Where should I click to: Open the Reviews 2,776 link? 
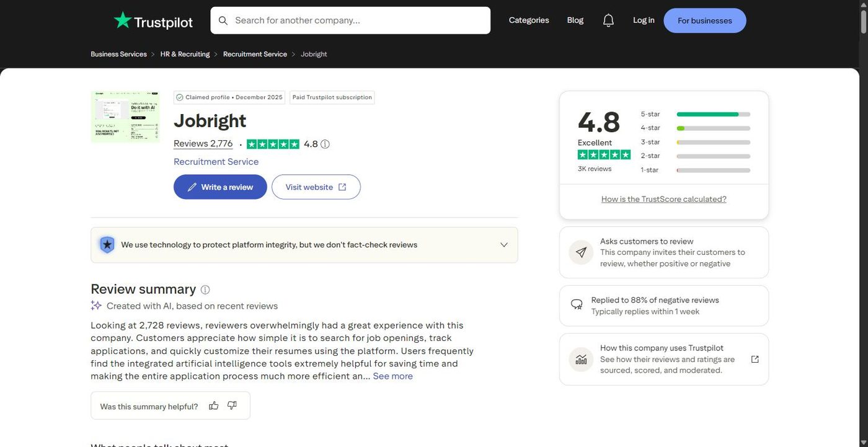pos(203,144)
